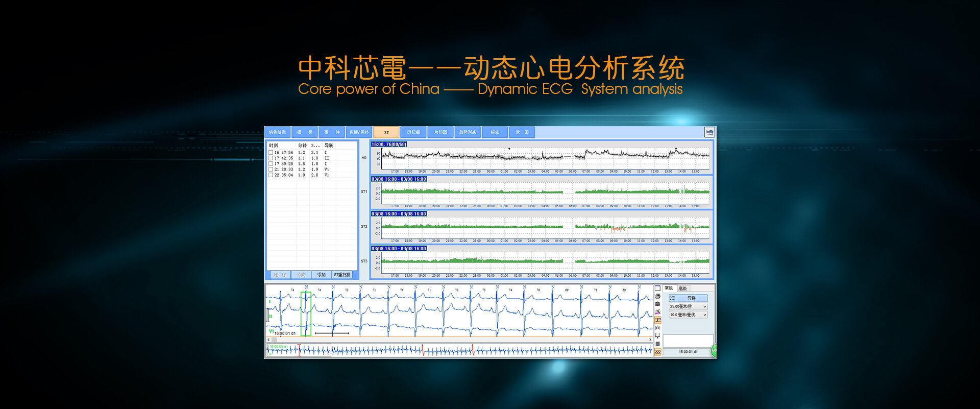The image size is (980, 409).
Task: Select the highlighted ST tab
Action: tap(386, 132)
